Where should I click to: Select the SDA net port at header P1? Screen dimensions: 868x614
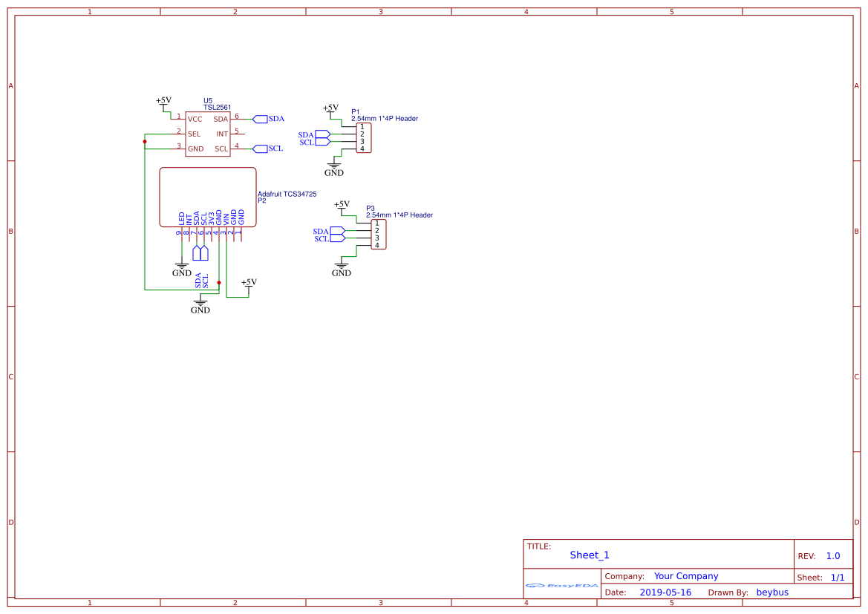point(323,134)
